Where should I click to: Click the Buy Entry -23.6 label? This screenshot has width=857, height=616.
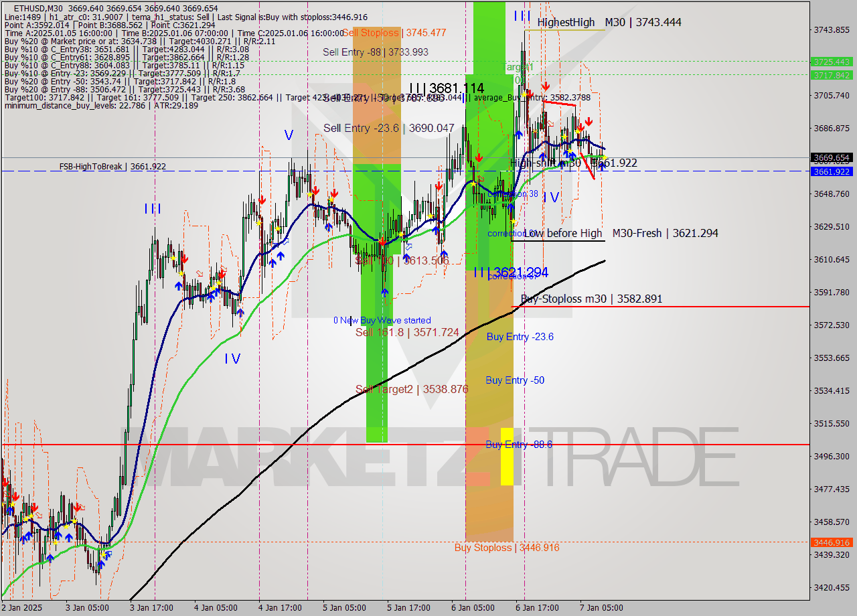[520, 337]
